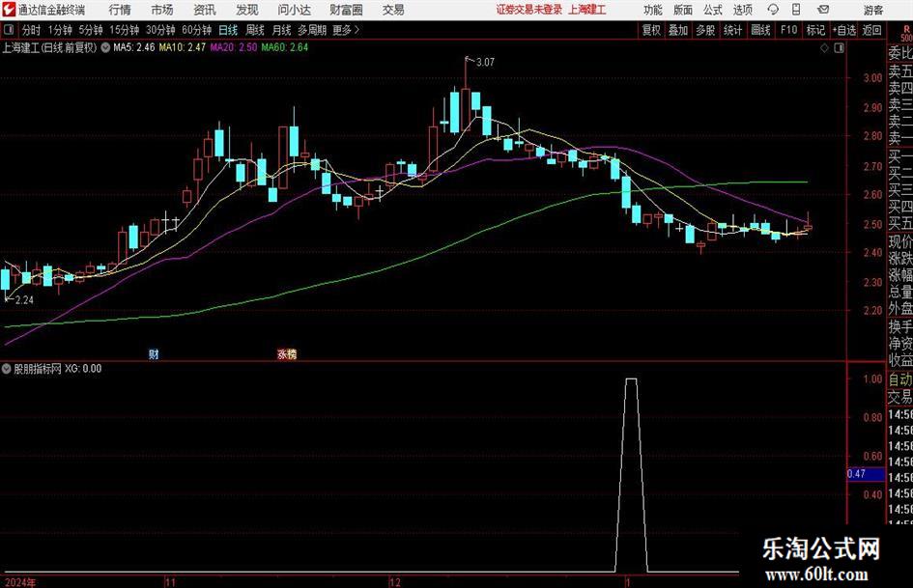Click the 复权 toolbar button

coord(651,30)
